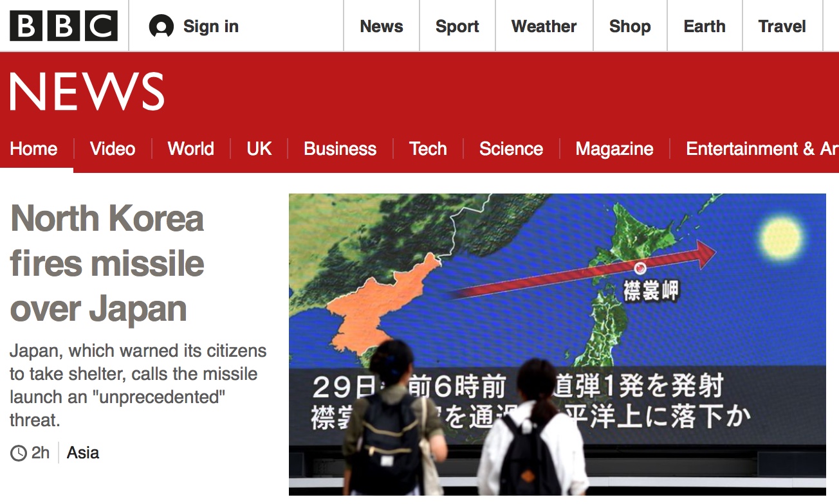Switch to the Video tab
Image resolution: width=839 pixels, height=504 pixels.
pos(113,149)
